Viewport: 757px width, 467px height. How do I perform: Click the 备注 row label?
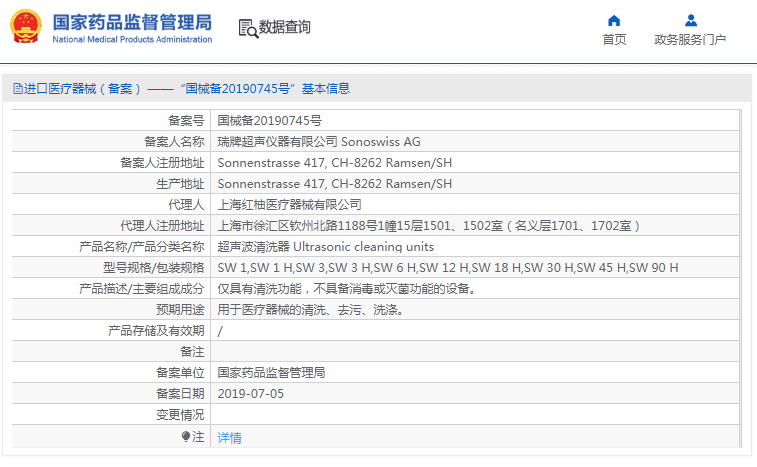[x=192, y=352]
